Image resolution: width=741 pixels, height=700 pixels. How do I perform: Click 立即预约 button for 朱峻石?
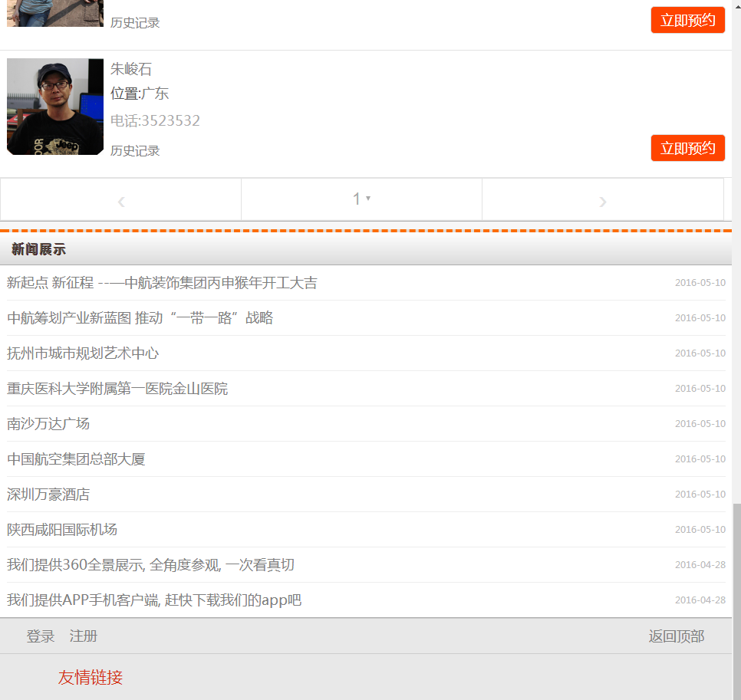(x=687, y=148)
